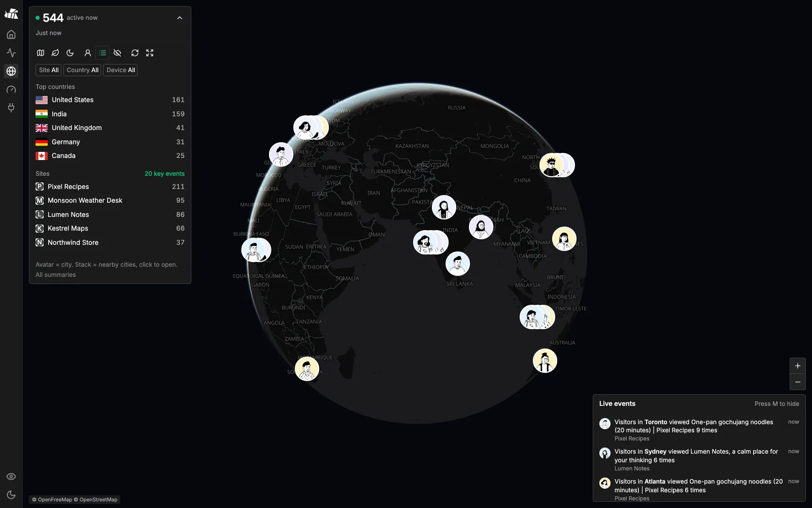Viewport: 812px width, 508px height.
Task: Click the avatar stack near Indonesia
Action: click(537, 317)
